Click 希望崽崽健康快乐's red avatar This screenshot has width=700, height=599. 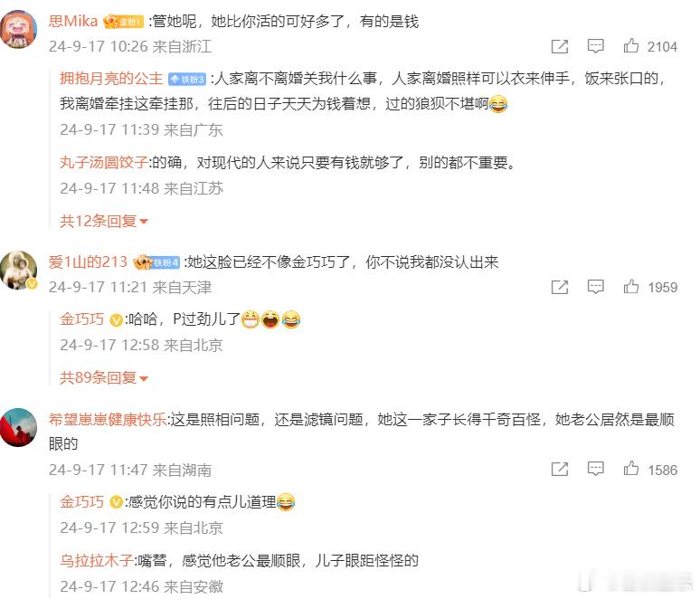tap(19, 427)
